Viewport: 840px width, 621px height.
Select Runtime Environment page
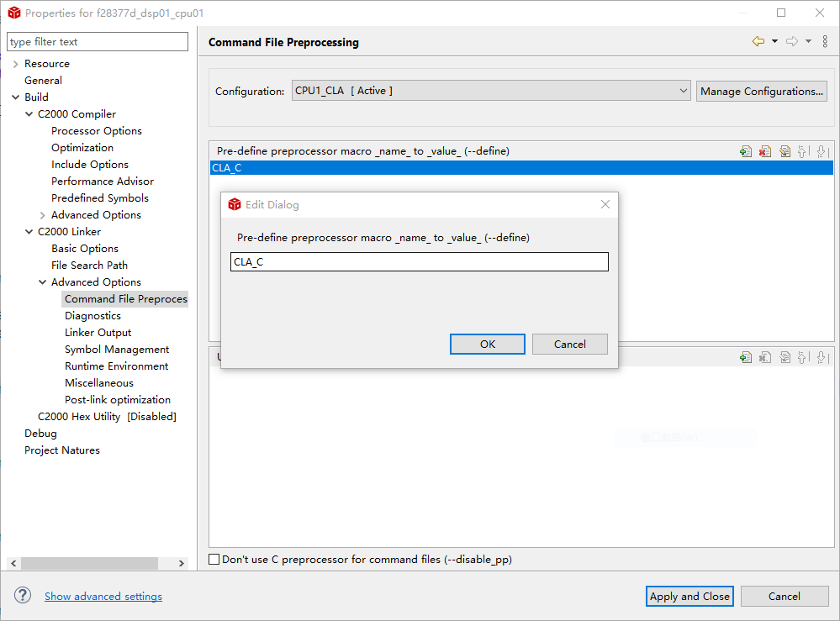(x=116, y=366)
